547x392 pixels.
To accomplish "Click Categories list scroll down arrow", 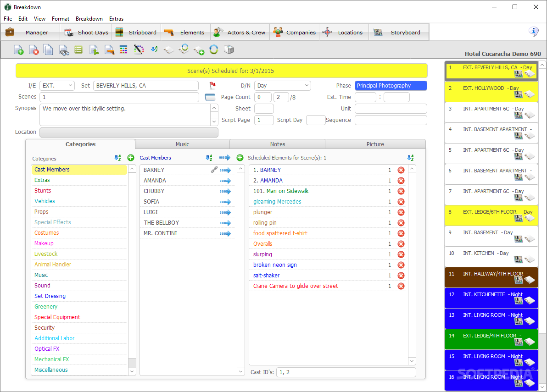I will (132, 371).
